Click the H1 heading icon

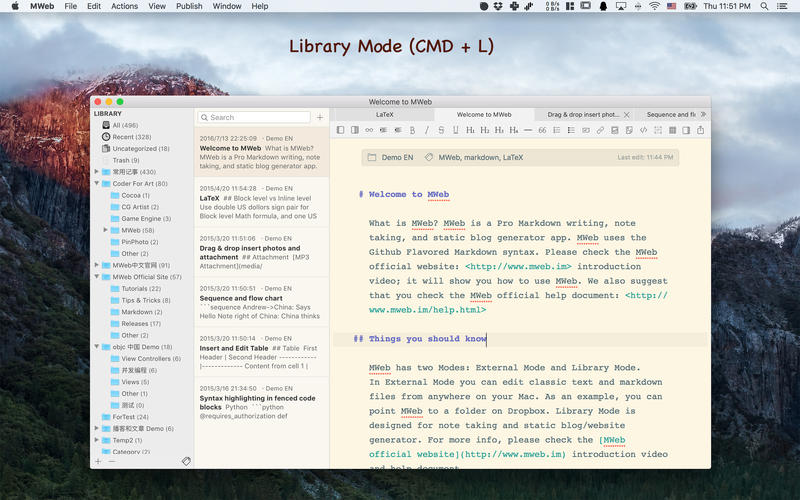pos(470,130)
